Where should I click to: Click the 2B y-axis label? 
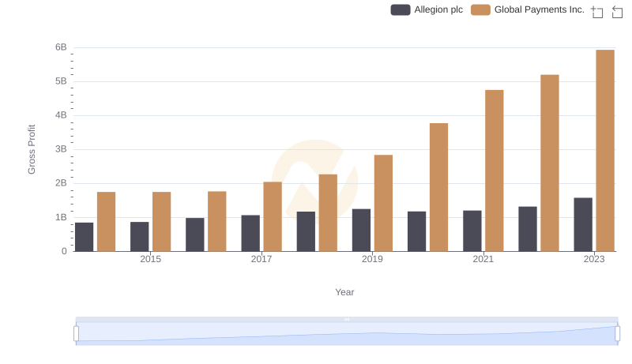pyautogui.click(x=61, y=183)
